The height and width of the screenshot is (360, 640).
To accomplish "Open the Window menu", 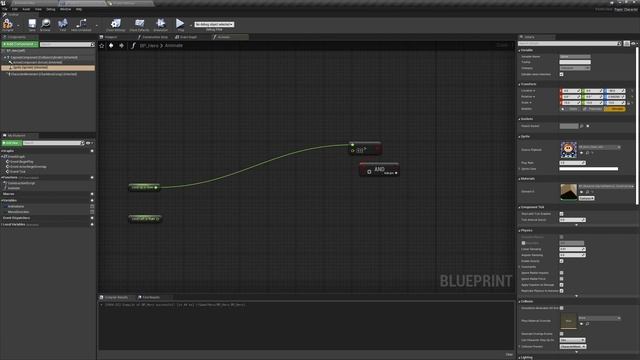I will (x=65, y=9).
